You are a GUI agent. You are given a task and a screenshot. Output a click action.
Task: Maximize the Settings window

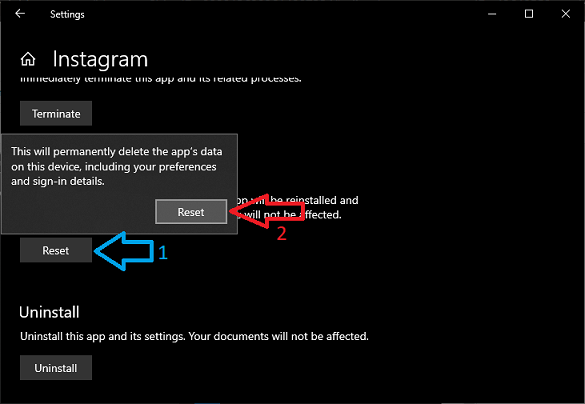click(529, 14)
